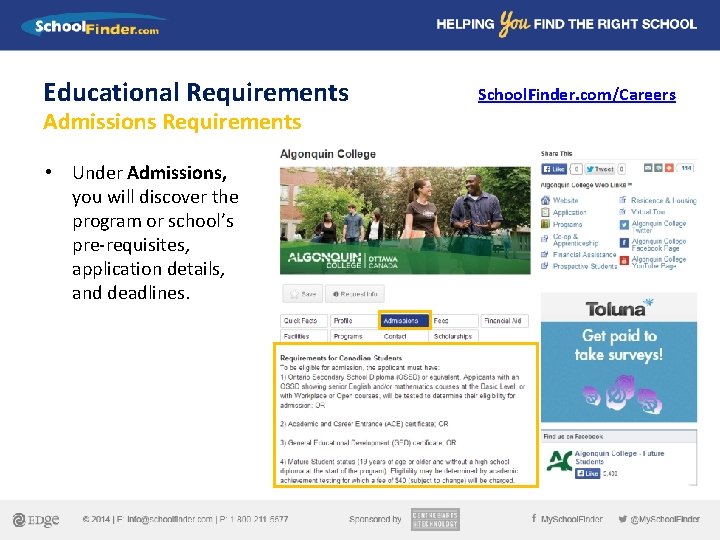The height and width of the screenshot is (540, 720).
Task: Click the Facebook Like button under Share This
Action: [554, 169]
